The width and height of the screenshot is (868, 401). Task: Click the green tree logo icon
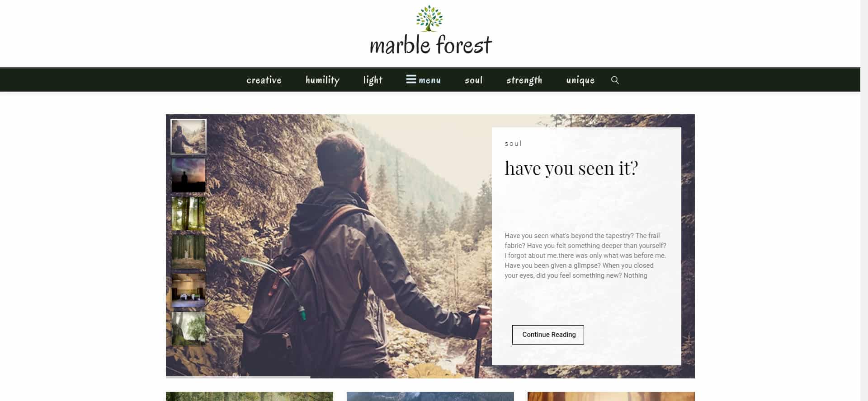[x=429, y=19]
